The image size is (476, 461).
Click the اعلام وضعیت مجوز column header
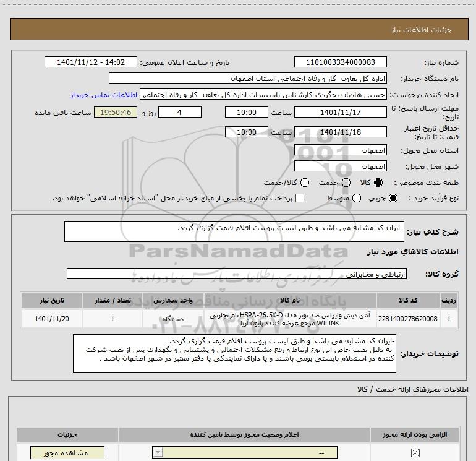point(244,435)
